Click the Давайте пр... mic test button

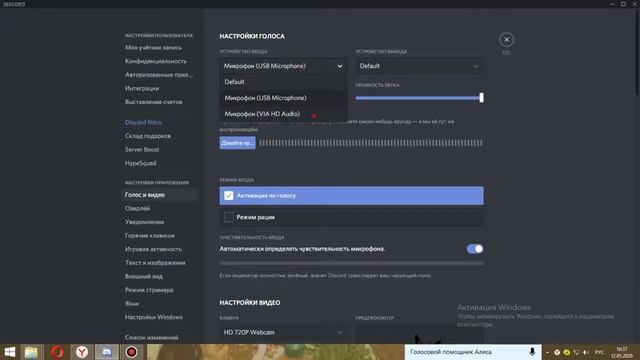tap(238, 143)
